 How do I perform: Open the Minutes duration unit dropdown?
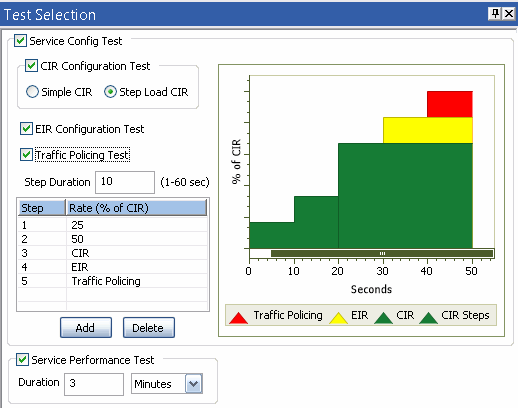pyautogui.click(x=194, y=384)
